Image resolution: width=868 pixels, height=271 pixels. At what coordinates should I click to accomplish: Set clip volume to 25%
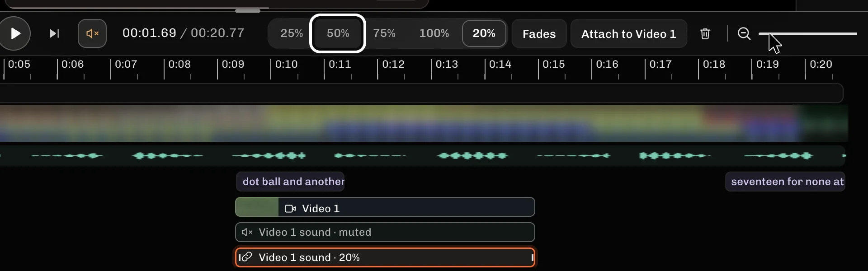pyautogui.click(x=292, y=33)
